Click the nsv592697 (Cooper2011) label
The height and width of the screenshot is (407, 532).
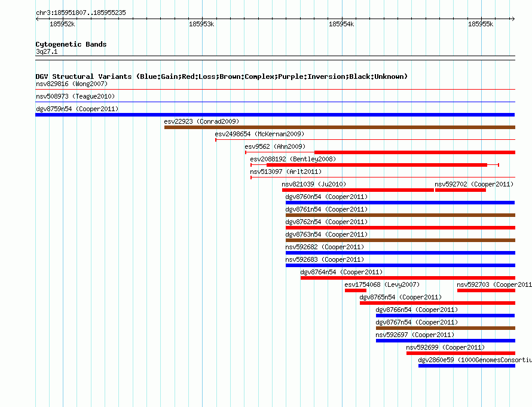click(x=415, y=335)
